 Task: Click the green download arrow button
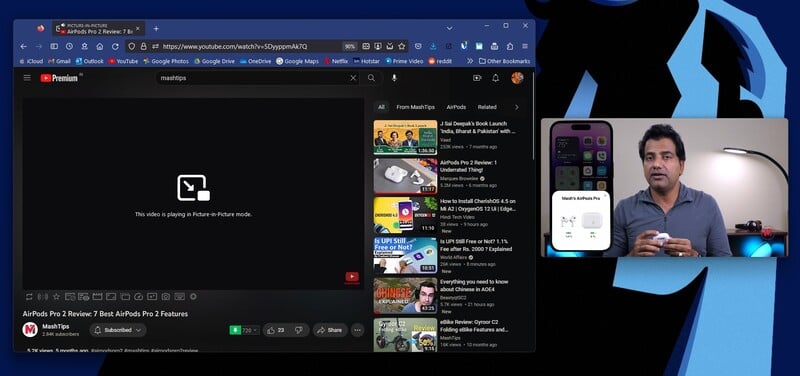[x=235, y=330]
